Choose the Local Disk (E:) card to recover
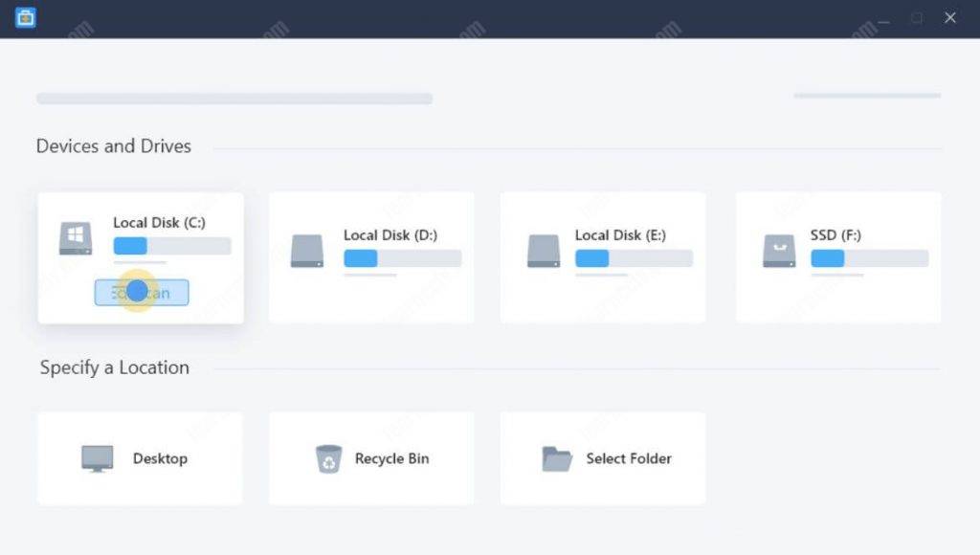The width and height of the screenshot is (980, 555). [x=602, y=255]
